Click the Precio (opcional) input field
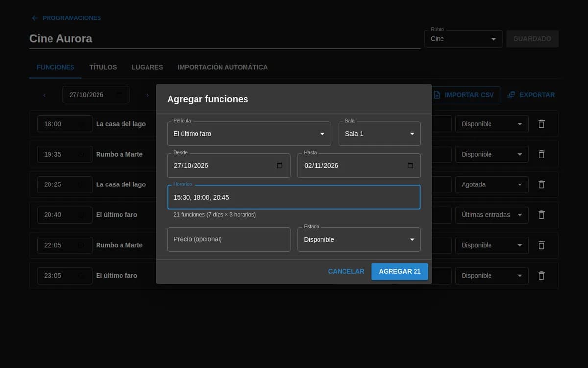The height and width of the screenshot is (368, 588). coord(228,239)
